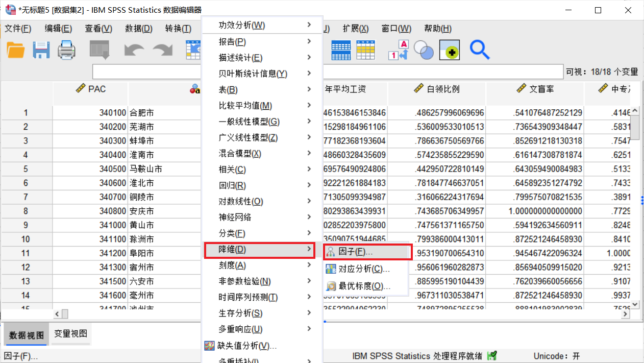Viewport: 644px width, 363px height.
Task: Click the vertical scrollbar up arrow
Action: point(635,110)
